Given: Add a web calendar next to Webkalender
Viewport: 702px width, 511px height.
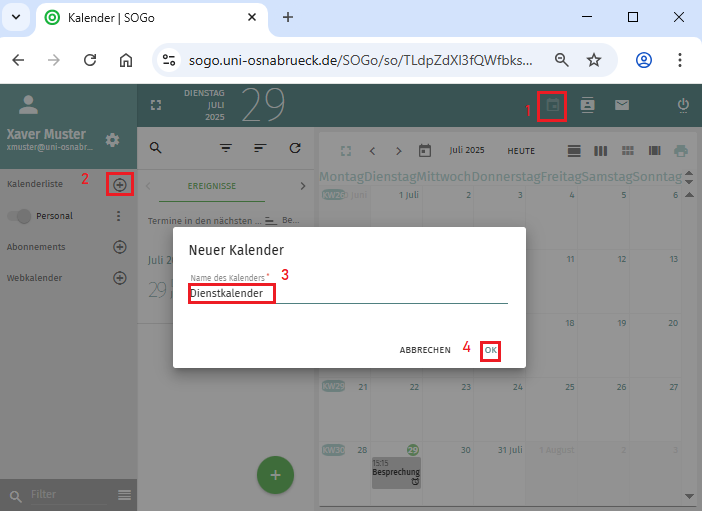Looking at the screenshot, I should pos(120,278).
